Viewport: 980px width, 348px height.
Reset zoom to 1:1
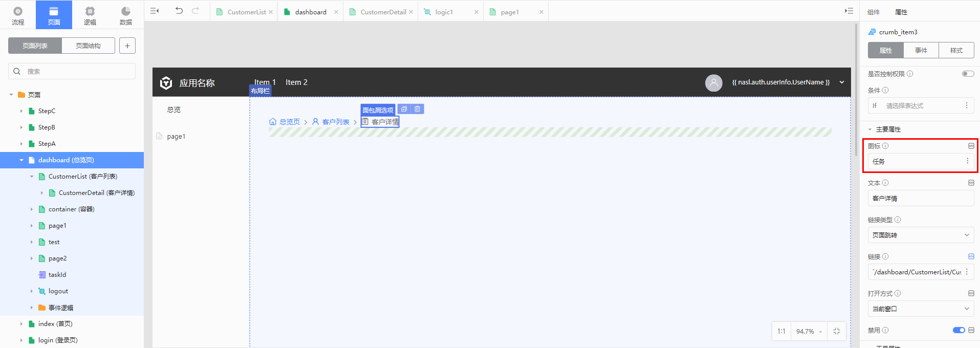[x=781, y=331]
